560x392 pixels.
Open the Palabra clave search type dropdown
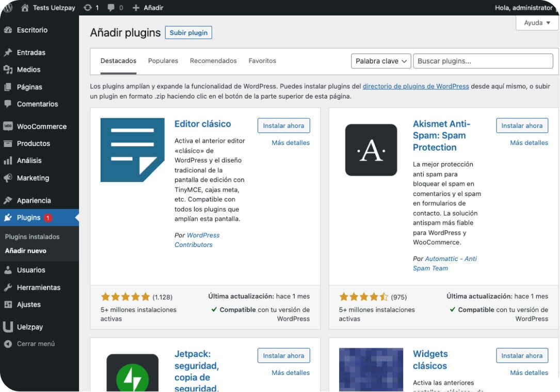pos(381,61)
